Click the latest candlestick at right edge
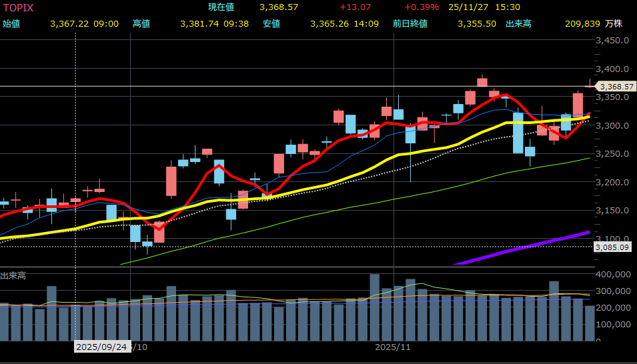 tap(590, 85)
